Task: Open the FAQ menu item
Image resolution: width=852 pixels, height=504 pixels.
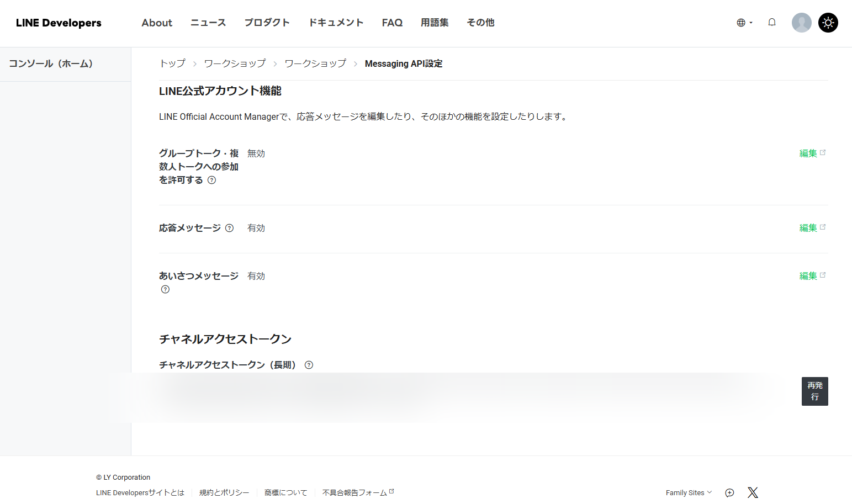Action: pyautogui.click(x=391, y=23)
